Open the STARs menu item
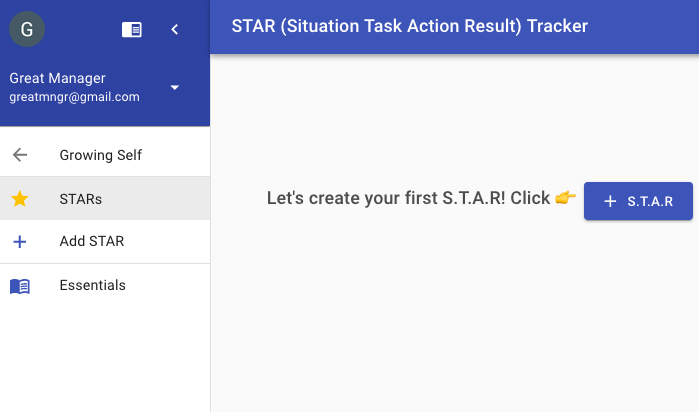 pyautogui.click(x=105, y=198)
